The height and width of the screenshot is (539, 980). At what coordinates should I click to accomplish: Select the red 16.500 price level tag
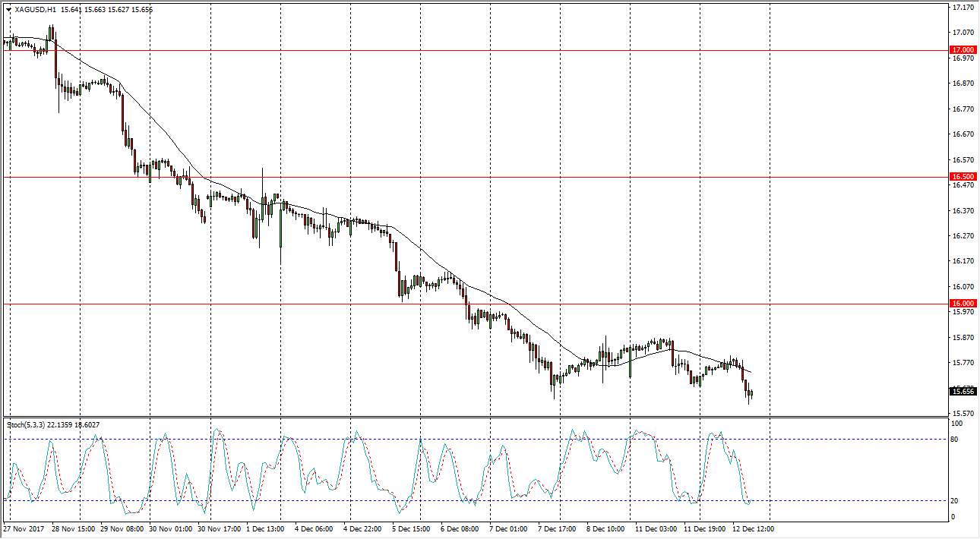tap(963, 177)
